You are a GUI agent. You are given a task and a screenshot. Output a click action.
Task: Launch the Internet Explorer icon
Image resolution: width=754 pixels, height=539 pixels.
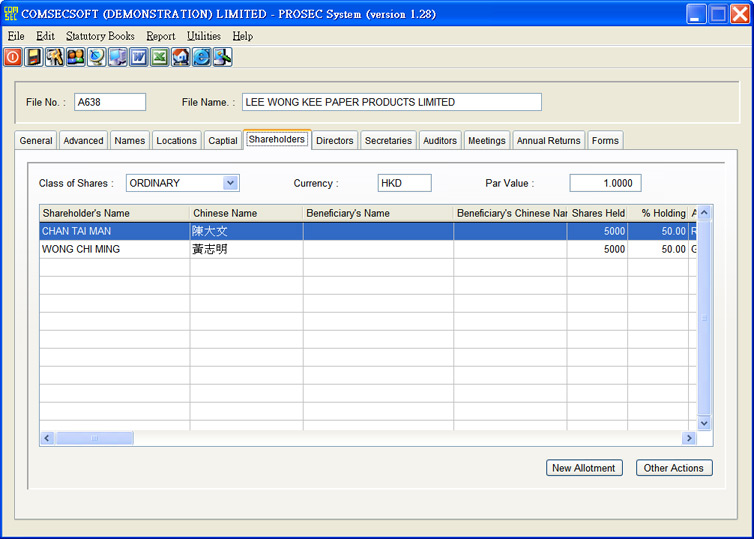201,58
